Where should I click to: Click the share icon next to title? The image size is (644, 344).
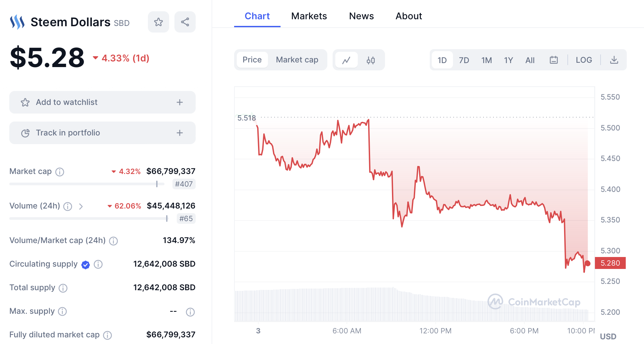185,22
